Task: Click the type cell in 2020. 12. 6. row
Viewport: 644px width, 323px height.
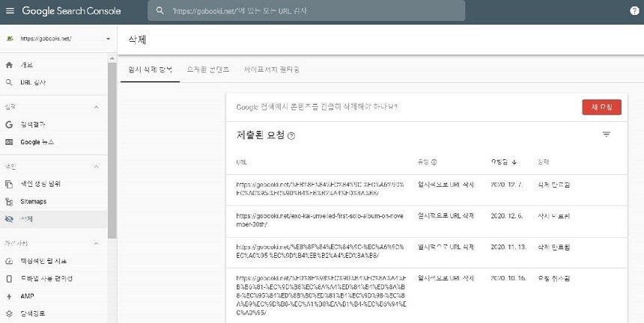Action: pyautogui.click(x=446, y=216)
